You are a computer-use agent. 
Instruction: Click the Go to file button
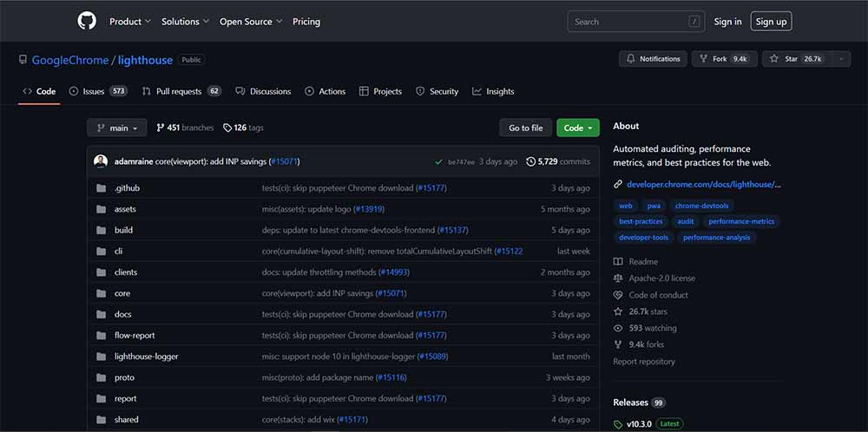click(525, 128)
